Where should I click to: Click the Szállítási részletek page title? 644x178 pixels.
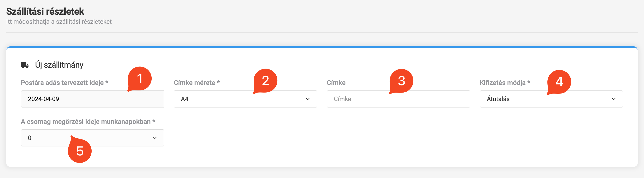(x=45, y=11)
